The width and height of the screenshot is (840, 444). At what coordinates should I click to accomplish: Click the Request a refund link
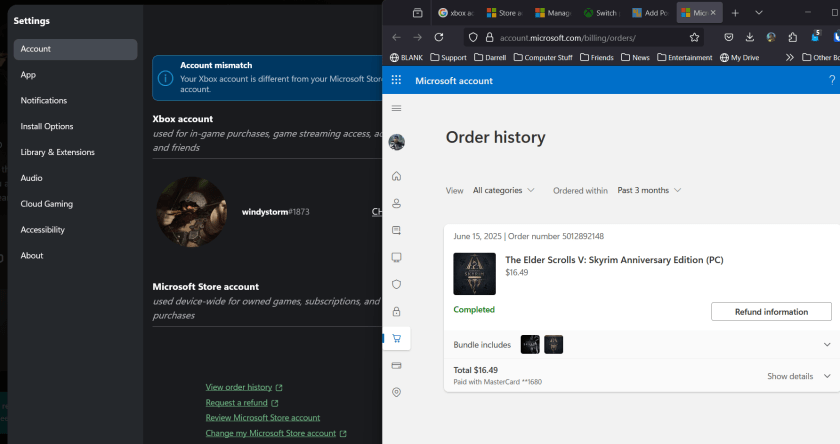pos(237,403)
